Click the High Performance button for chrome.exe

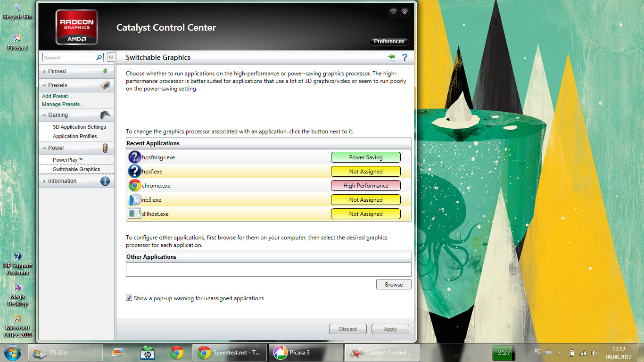[366, 186]
